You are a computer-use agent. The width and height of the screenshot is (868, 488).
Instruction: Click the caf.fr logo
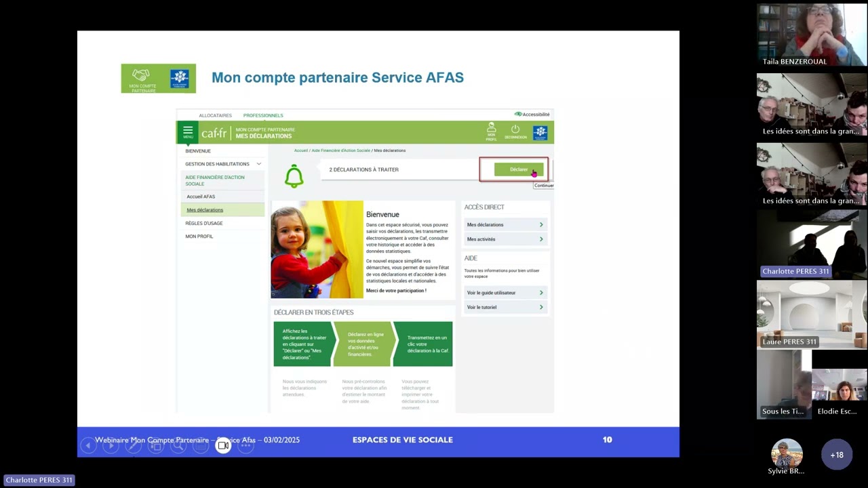click(214, 133)
